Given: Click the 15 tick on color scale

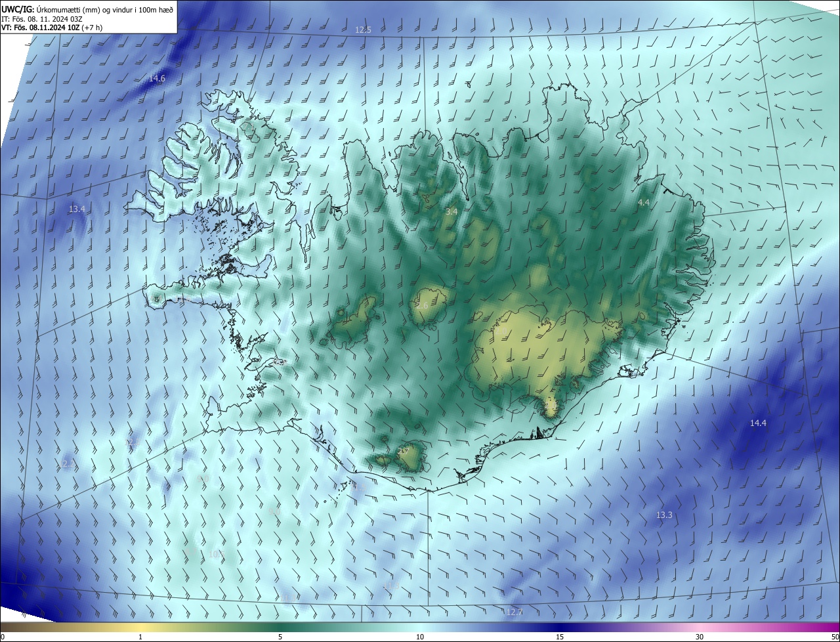Looking at the screenshot, I should [x=560, y=637].
